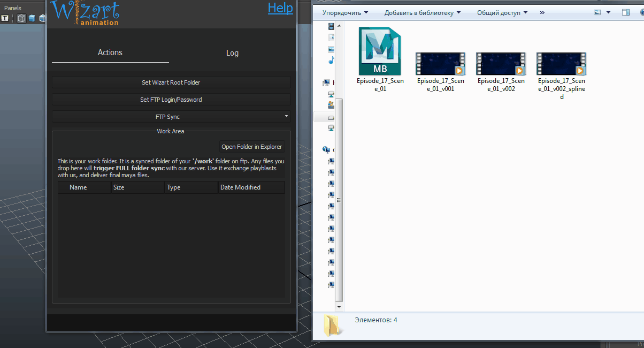644x348 pixels.
Task: Click the solid blue shaded cube icon
Action: [x=32, y=18]
